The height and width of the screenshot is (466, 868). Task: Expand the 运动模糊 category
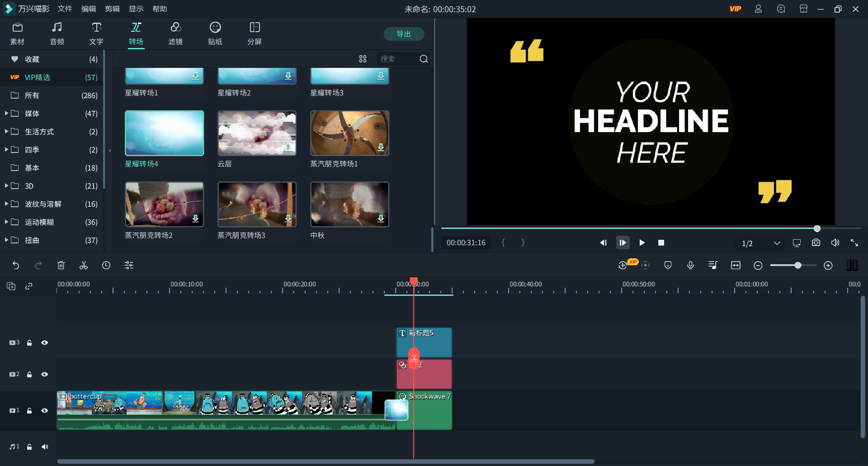pyautogui.click(x=6, y=222)
